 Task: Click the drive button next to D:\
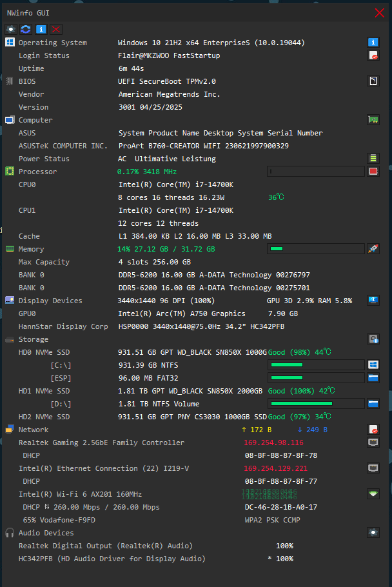click(x=373, y=404)
